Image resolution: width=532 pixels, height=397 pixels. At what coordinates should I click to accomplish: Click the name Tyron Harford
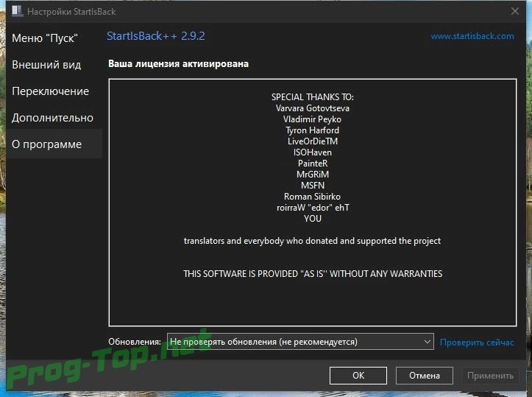coord(313,130)
